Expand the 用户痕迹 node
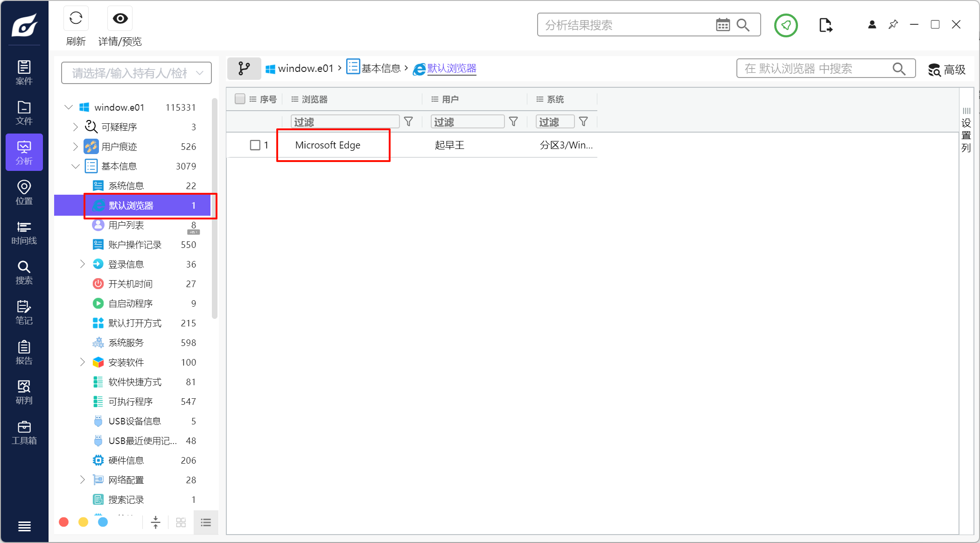Viewport: 980px width, 543px height. [x=76, y=147]
